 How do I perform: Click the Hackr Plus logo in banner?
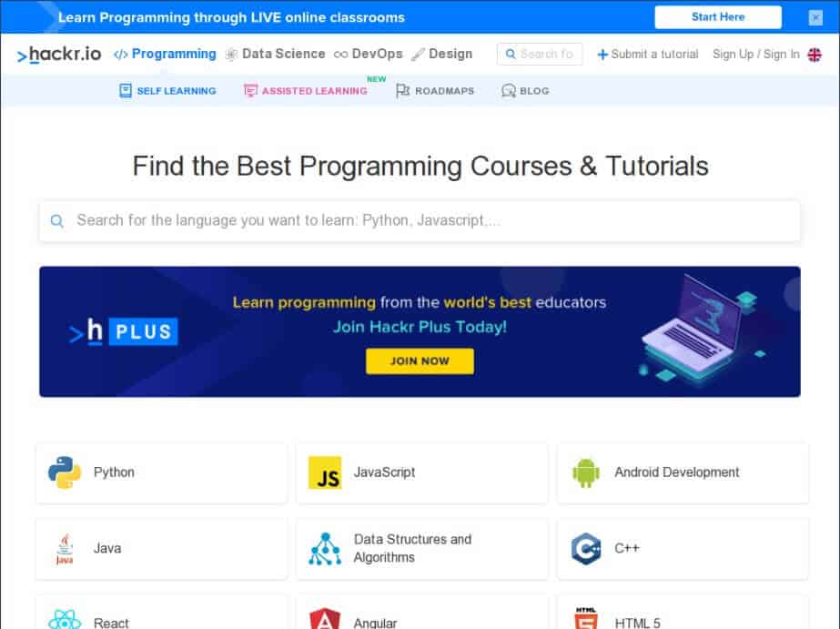click(123, 331)
